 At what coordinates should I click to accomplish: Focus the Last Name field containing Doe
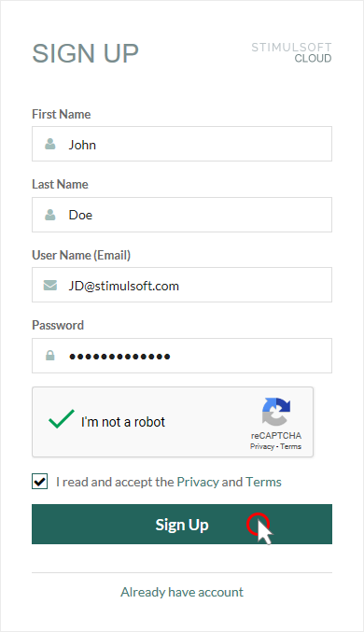point(182,215)
